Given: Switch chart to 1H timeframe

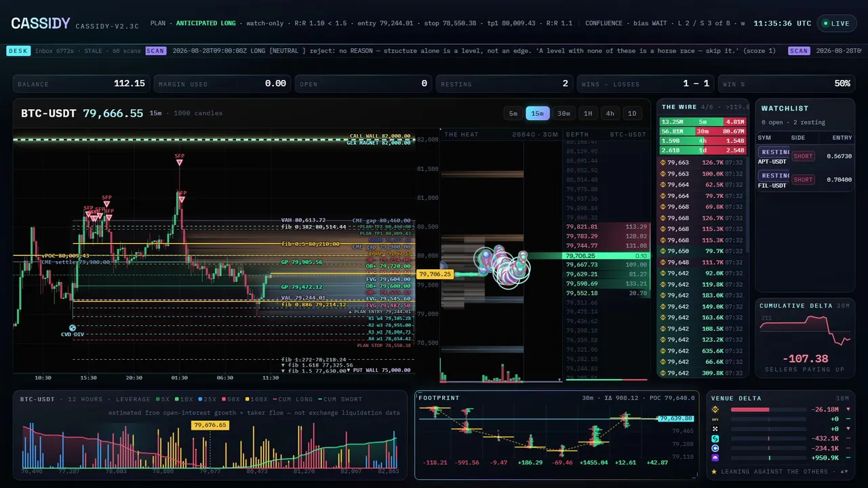Looking at the screenshot, I should click(588, 113).
